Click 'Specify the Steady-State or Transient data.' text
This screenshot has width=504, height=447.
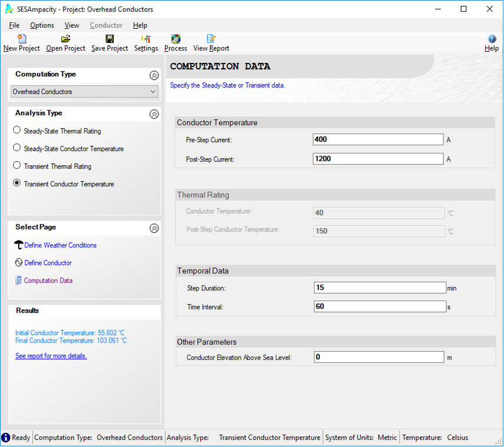point(228,85)
